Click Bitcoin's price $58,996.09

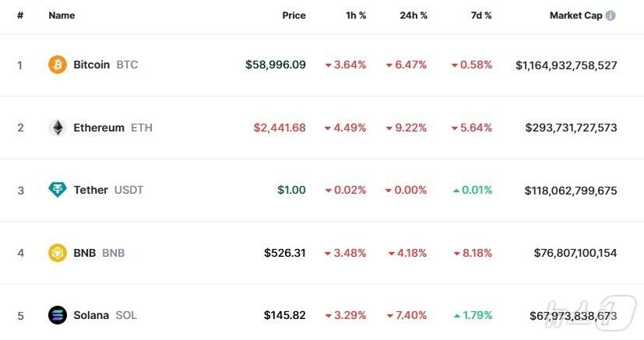tap(275, 65)
